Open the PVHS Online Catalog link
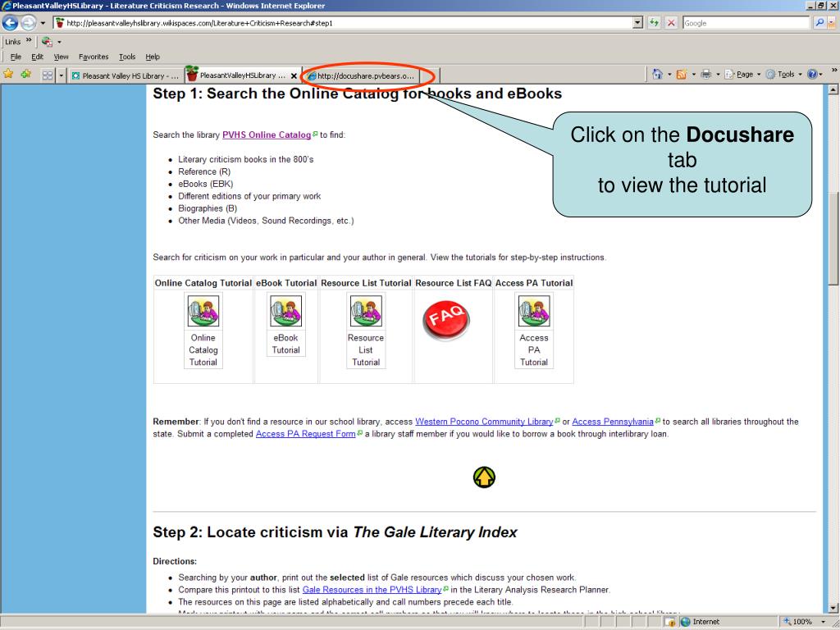The width and height of the screenshot is (840, 630). [267, 135]
